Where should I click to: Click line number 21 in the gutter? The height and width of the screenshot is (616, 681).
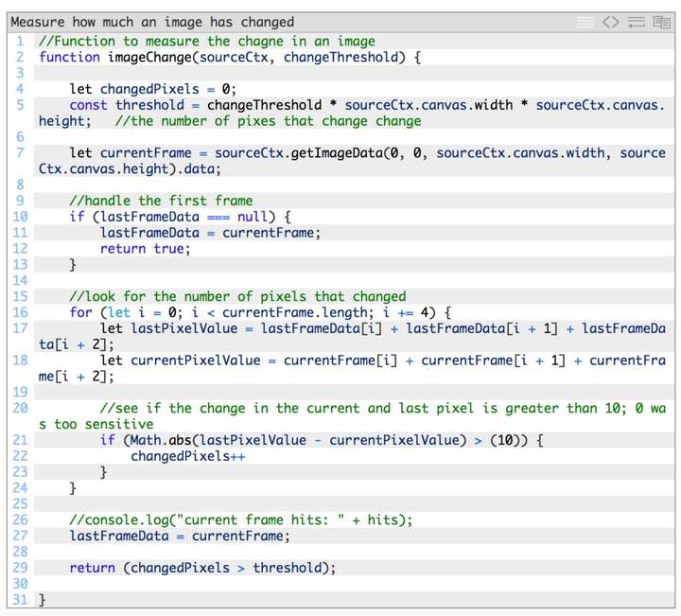[20, 440]
